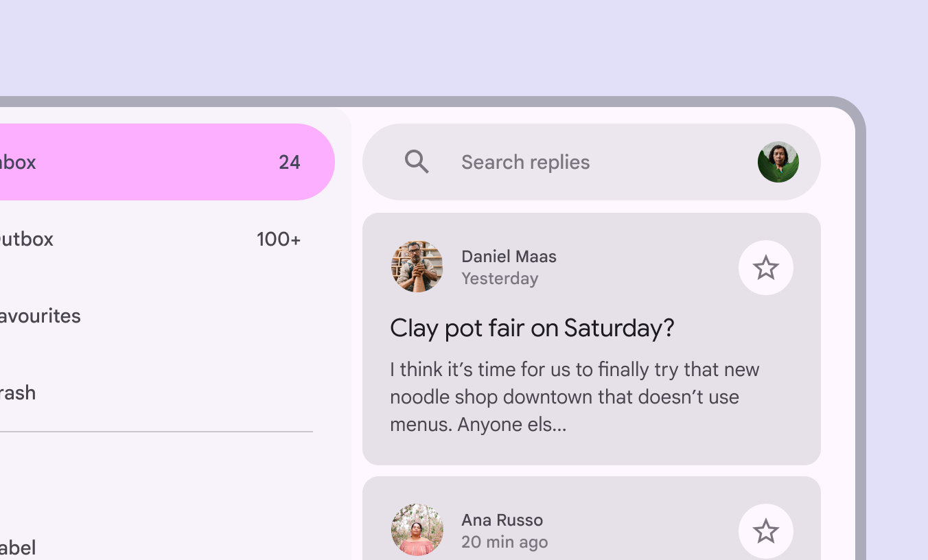Open the account profile picture in search bar
928x560 pixels.
[x=778, y=162]
